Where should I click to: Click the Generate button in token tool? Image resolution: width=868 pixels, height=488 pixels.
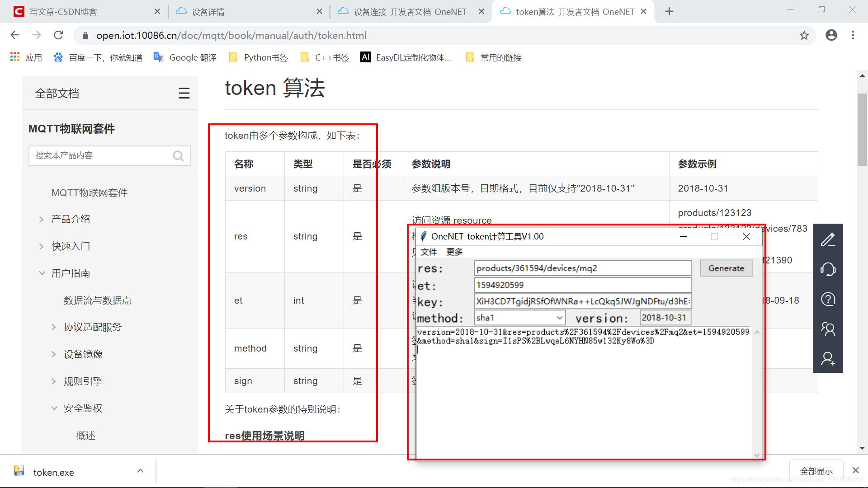point(726,268)
